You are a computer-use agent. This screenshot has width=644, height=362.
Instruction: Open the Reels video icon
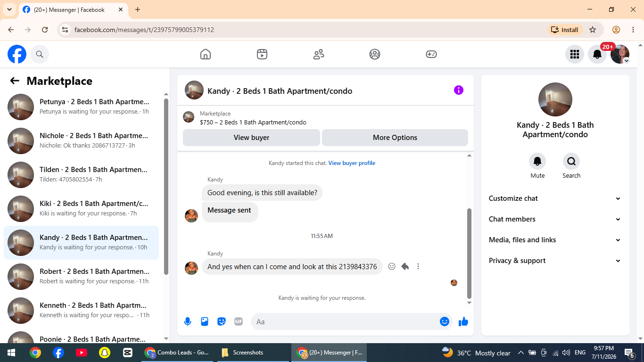tap(262, 54)
